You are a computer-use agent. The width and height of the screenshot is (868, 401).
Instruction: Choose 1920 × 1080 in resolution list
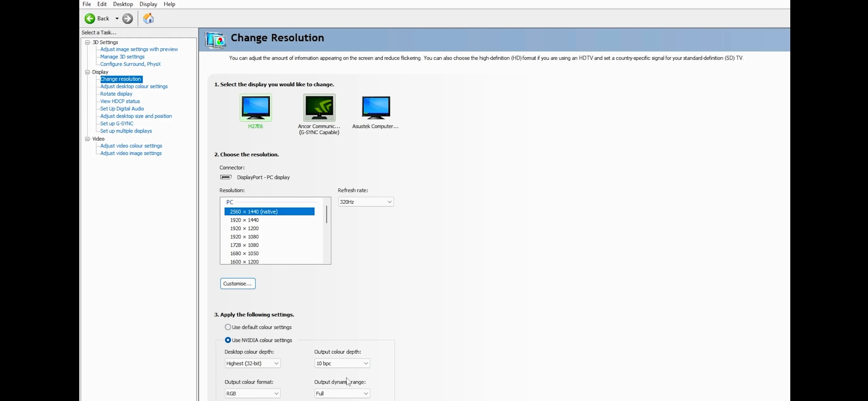coord(244,237)
